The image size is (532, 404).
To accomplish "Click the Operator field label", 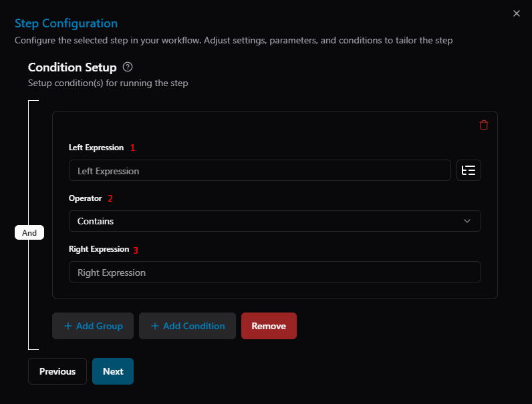I will tap(85, 198).
